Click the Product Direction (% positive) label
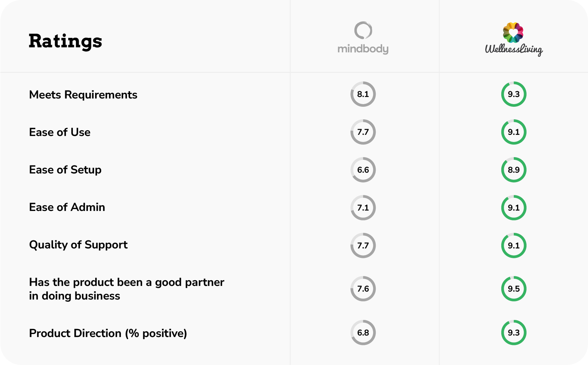This screenshot has width=588, height=365. [x=108, y=333]
